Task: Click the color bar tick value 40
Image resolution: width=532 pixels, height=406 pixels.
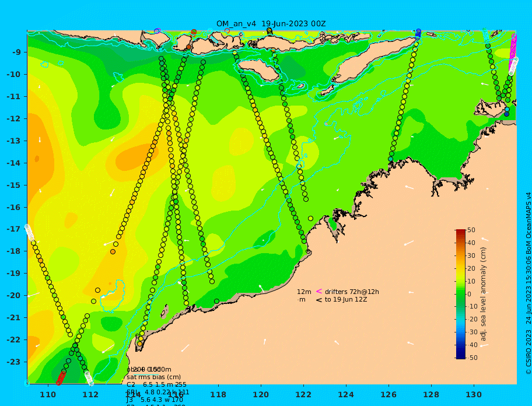Action: click(x=471, y=243)
